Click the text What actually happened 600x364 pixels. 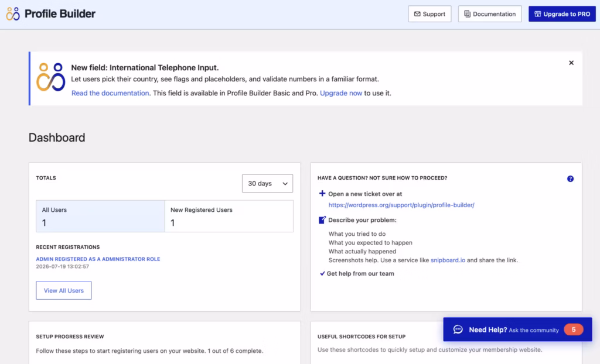[362, 251]
